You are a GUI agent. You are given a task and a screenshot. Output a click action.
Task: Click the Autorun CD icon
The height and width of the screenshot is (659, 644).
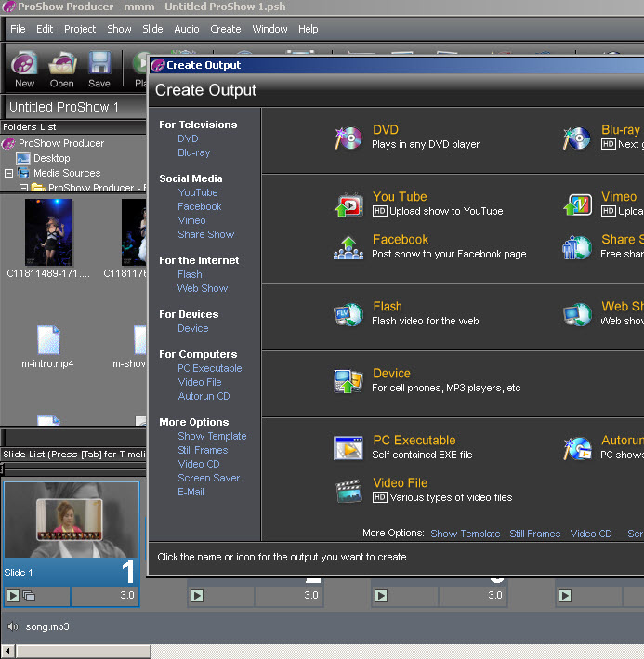point(577,448)
